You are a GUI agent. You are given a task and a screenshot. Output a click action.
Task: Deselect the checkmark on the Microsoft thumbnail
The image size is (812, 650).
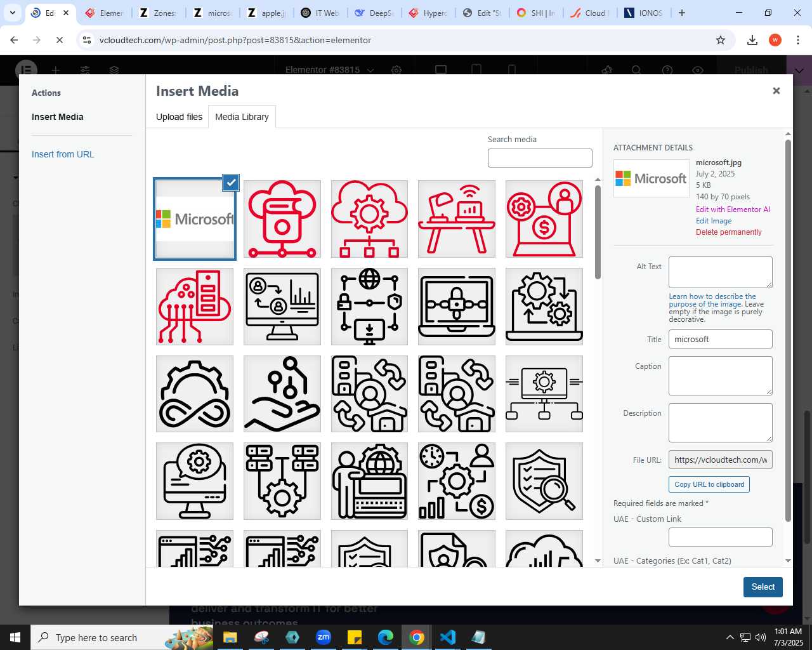click(231, 183)
